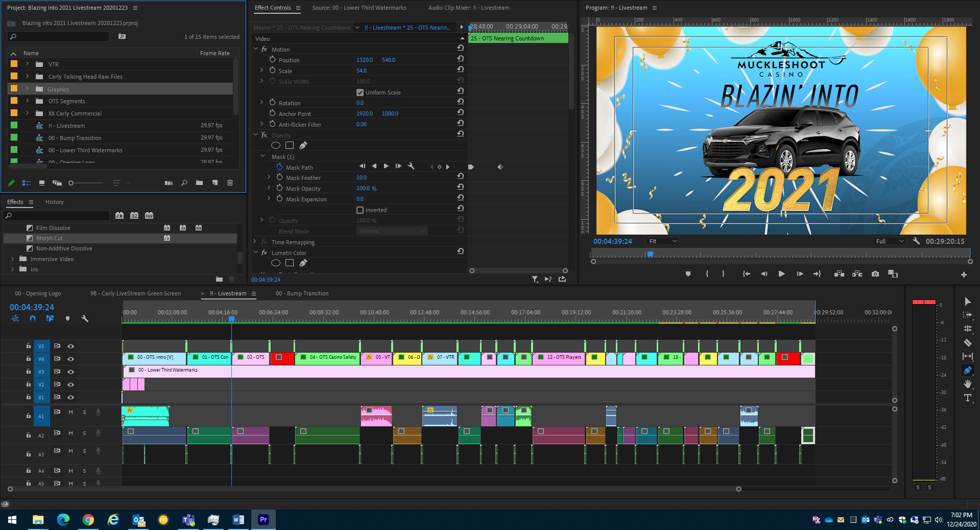The width and height of the screenshot is (980, 530).
Task: Select the Type tool in the tools panel
Action: tap(967, 398)
